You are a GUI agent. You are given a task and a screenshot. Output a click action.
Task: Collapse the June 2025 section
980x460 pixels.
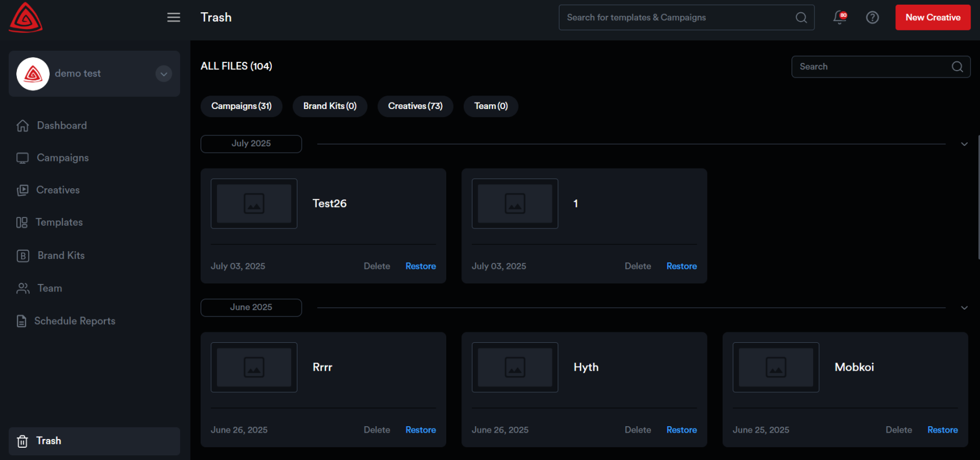tap(964, 308)
